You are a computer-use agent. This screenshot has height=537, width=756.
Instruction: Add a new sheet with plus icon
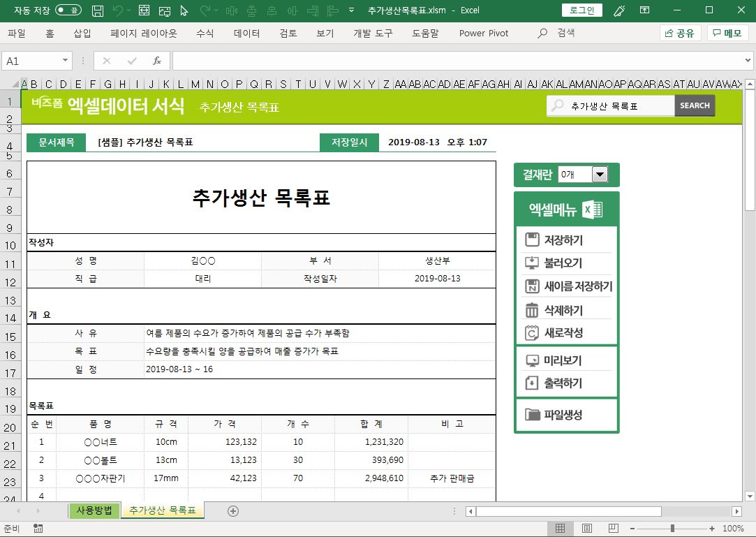tap(233, 511)
